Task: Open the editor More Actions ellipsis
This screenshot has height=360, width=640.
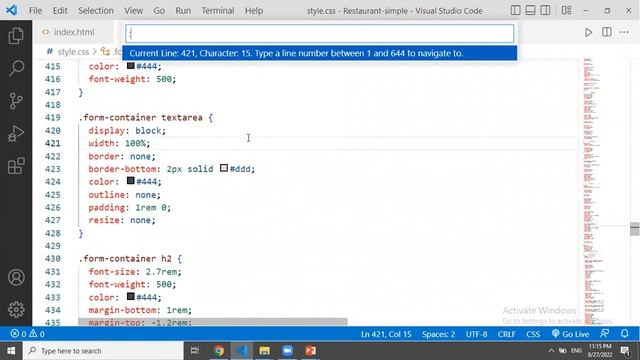Action: pos(624,32)
